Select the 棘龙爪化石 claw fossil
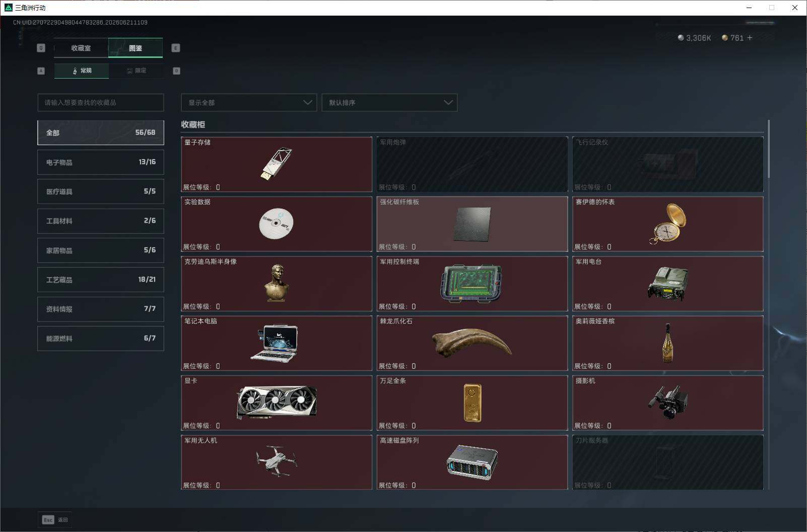 click(472, 343)
